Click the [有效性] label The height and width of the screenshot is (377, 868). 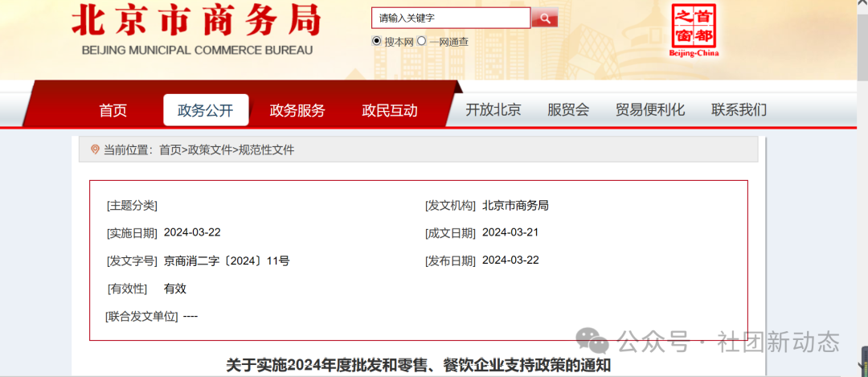[127, 289]
